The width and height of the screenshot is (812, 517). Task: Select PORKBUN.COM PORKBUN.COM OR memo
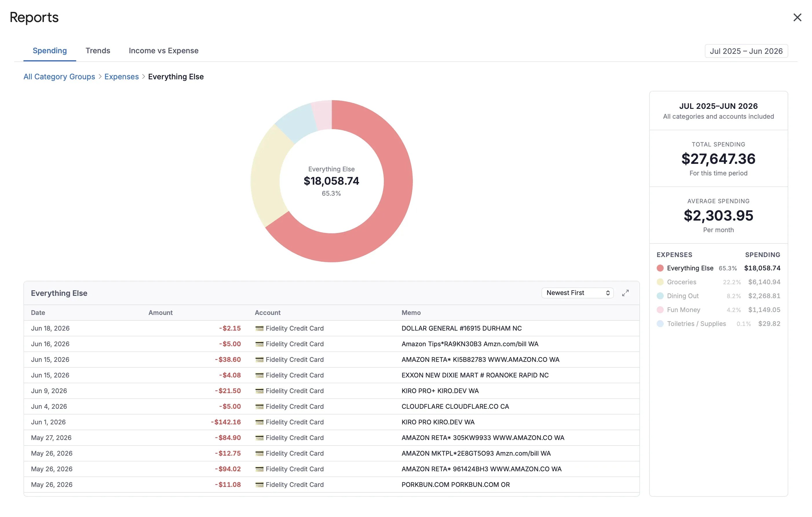(455, 484)
